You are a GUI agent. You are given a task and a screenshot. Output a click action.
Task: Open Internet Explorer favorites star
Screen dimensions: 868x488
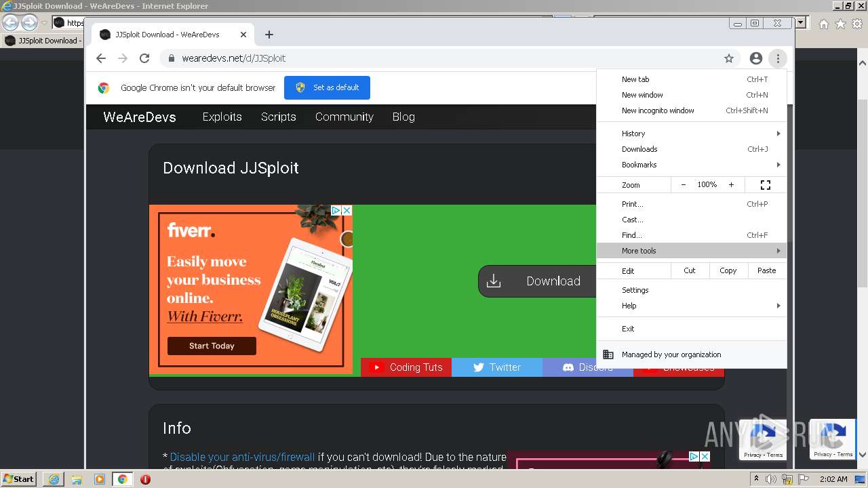coord(840,24)
